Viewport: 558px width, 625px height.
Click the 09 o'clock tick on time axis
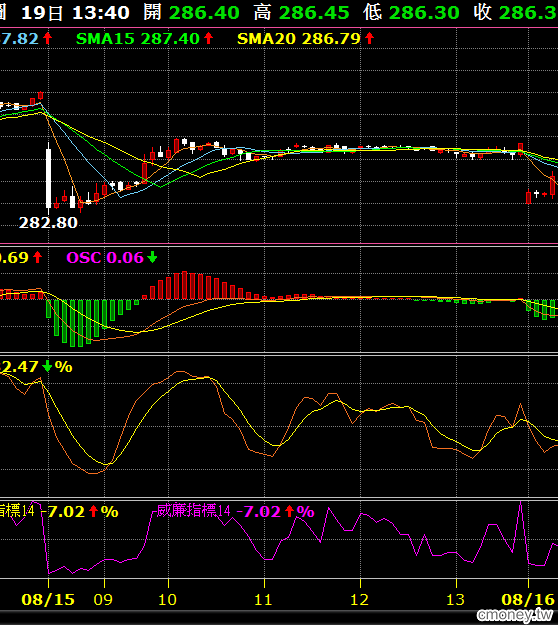tap(103, 599)
